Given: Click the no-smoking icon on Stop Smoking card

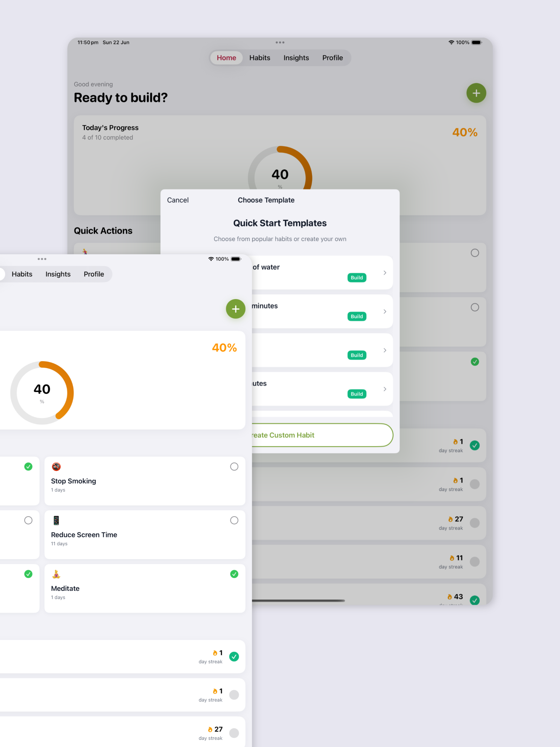Looking at the screenshot, I should [56, 466].
